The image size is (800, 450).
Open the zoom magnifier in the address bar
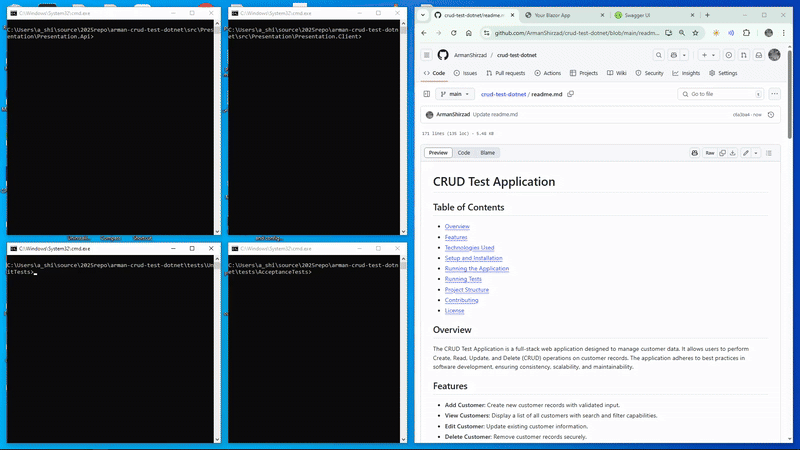tap(682, 33)
